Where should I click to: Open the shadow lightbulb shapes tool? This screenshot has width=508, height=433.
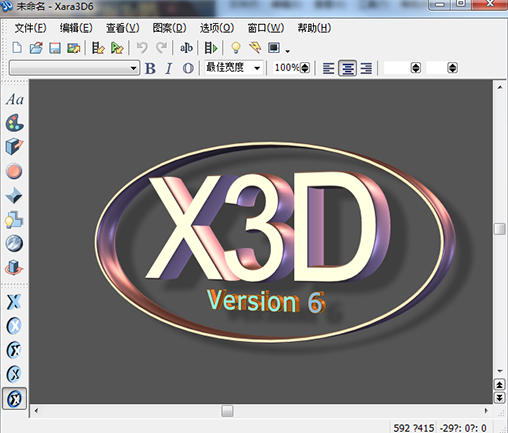click(14, 219)
